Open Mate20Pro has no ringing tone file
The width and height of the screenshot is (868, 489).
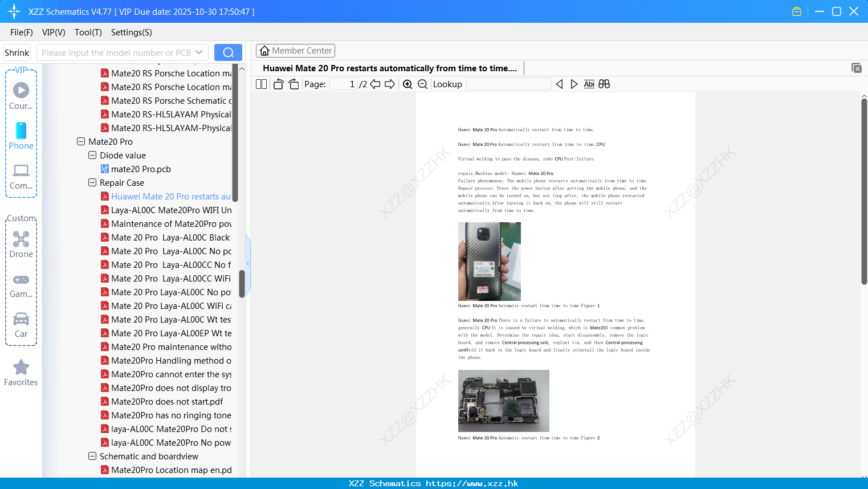(x=166, y=415)
